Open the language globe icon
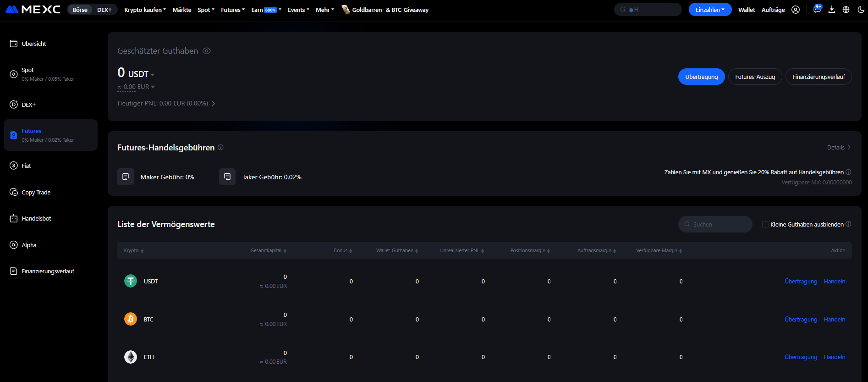 click(846, 10)
